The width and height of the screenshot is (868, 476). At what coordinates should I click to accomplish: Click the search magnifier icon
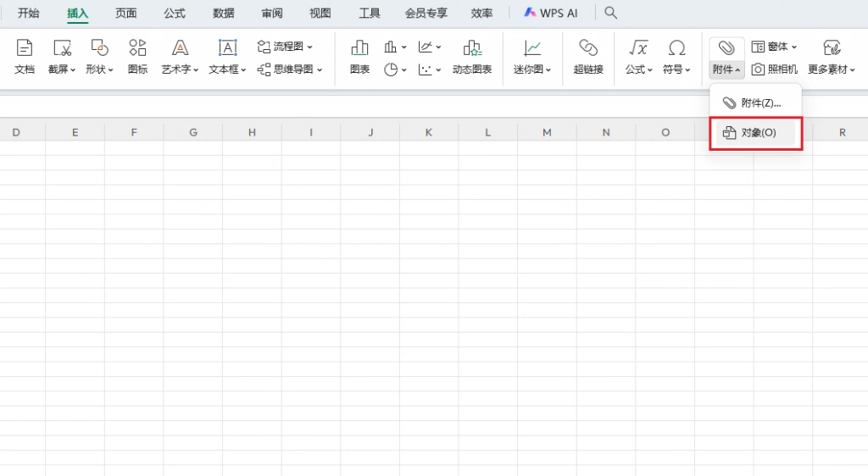click(x=610, y=13)
